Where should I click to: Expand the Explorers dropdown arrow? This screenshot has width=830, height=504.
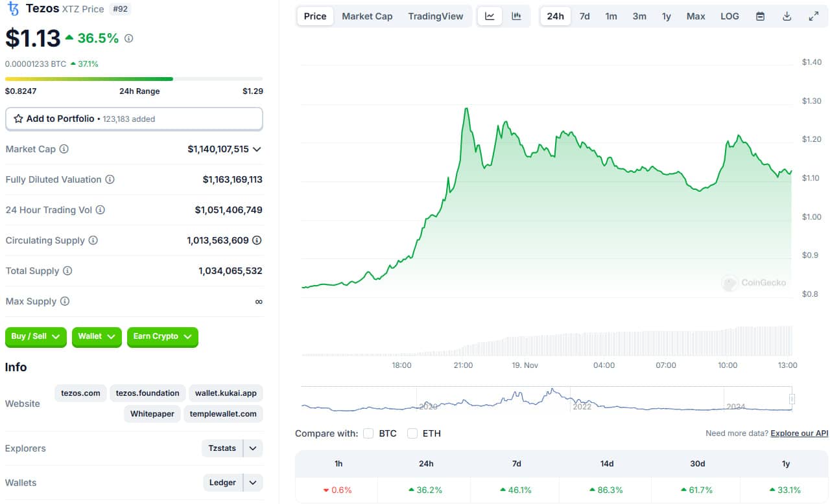tap(253, 448)
